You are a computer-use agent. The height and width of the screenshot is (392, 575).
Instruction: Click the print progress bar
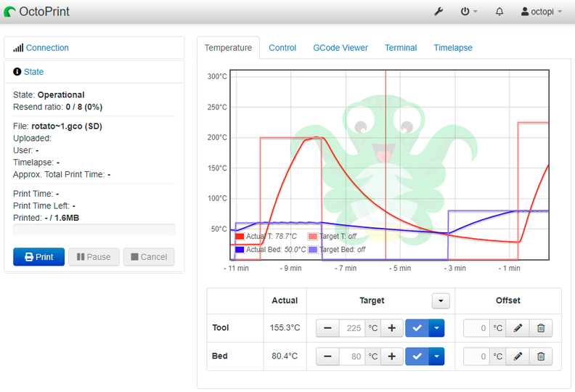[94, 230]
